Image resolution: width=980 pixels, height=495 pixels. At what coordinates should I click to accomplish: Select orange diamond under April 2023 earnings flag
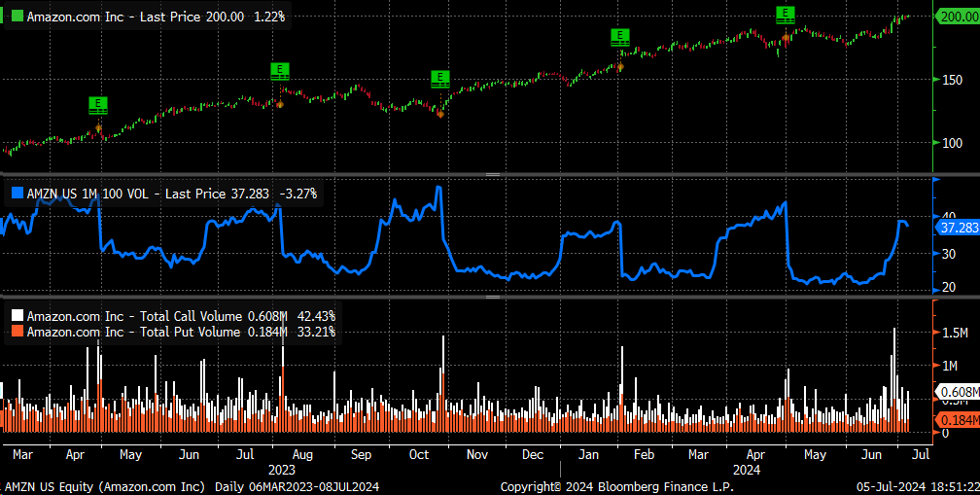[x=98, y=128]
